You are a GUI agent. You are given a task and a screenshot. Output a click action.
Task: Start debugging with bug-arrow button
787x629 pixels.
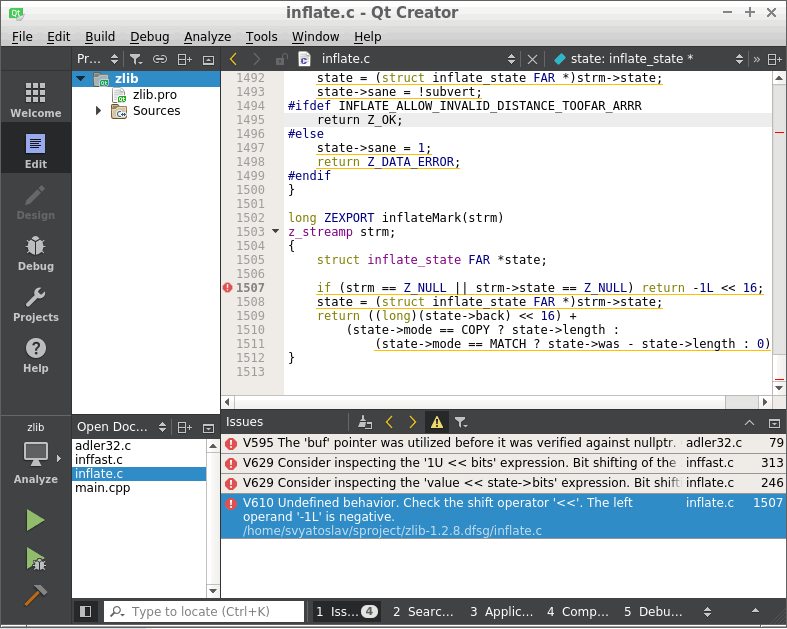pyautogui.click(x=35, y=559)
